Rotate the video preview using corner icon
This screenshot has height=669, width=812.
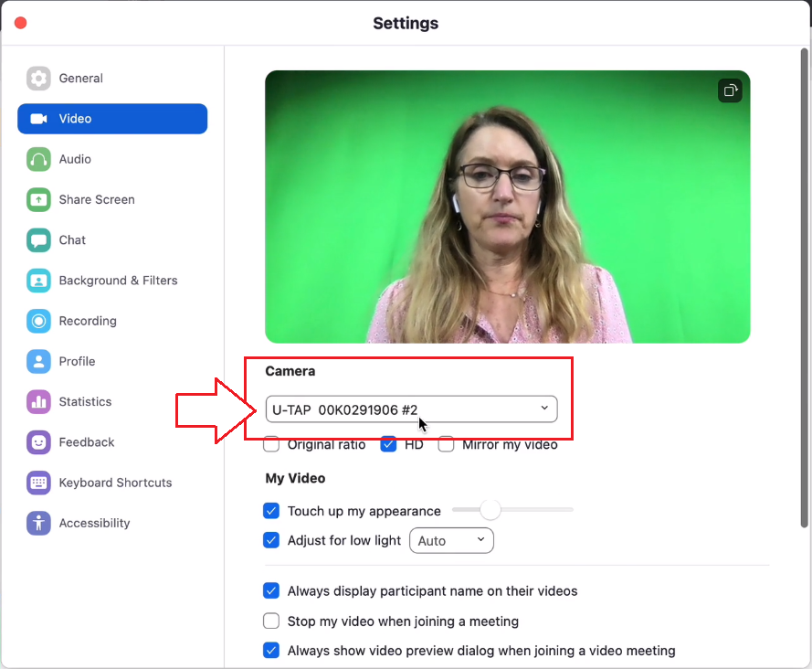click(x=730, y=90)
